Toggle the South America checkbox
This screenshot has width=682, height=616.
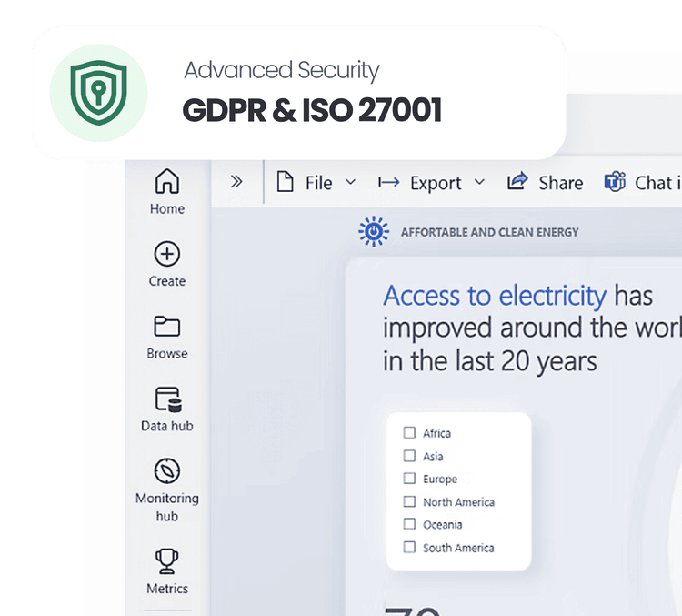coord(409,547)
